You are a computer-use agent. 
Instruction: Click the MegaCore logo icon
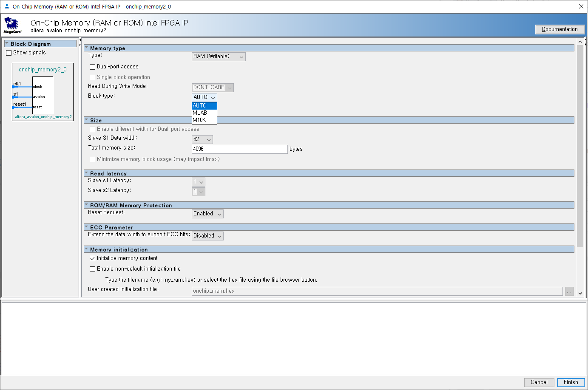click(12, 25)
